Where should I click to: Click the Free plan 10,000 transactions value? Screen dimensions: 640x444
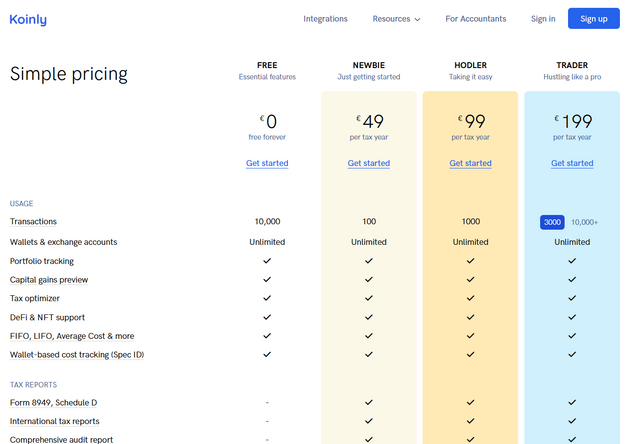point(267,221)
